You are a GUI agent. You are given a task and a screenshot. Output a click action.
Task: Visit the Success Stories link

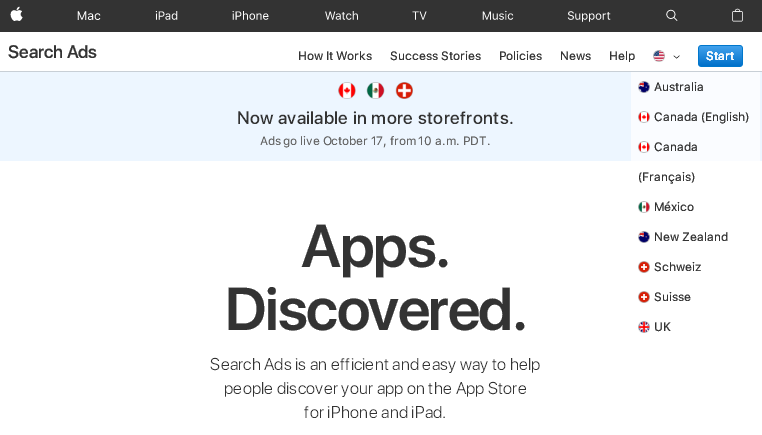tap(435, 56)
